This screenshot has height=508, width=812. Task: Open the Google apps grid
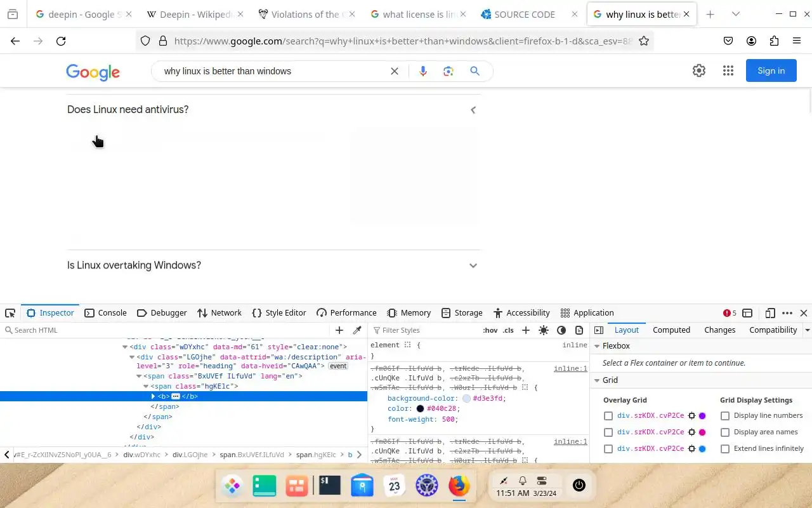[x=728, y=71]
